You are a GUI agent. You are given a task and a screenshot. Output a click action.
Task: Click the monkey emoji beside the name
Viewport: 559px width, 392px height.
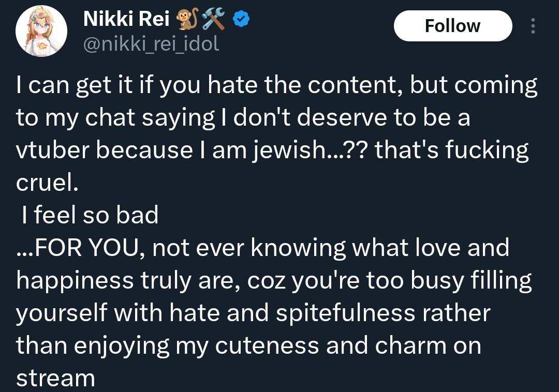point(185,20)
